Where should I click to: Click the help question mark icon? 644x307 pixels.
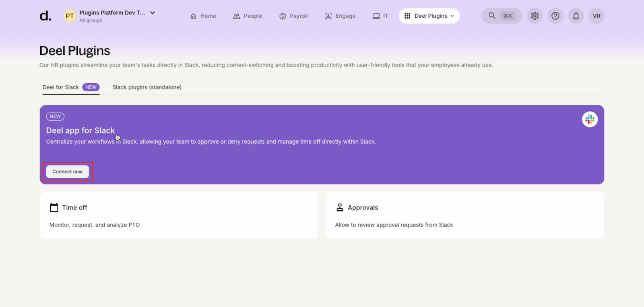(555, 16)
